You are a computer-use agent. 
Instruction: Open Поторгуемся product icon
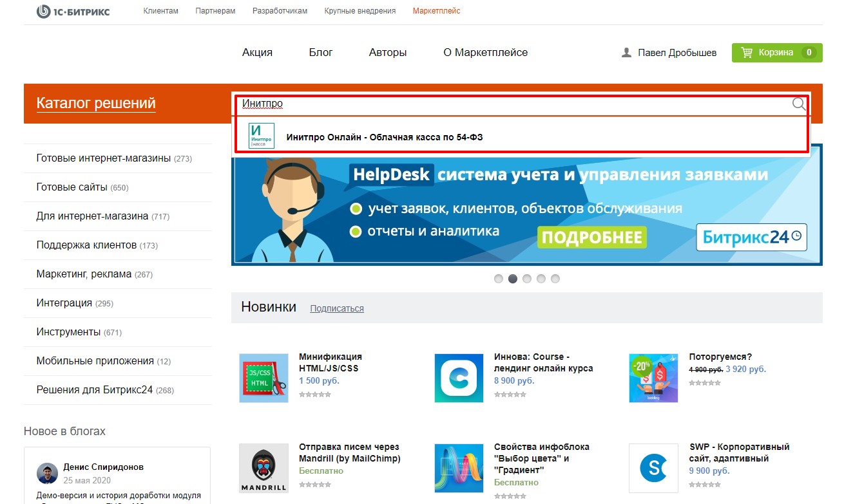click(653, 378)
